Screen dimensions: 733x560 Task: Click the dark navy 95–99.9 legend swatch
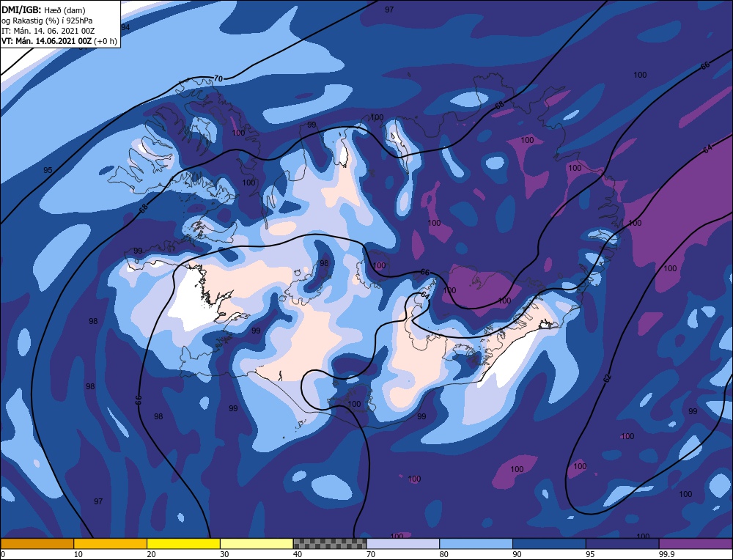(x=622, y=543)
